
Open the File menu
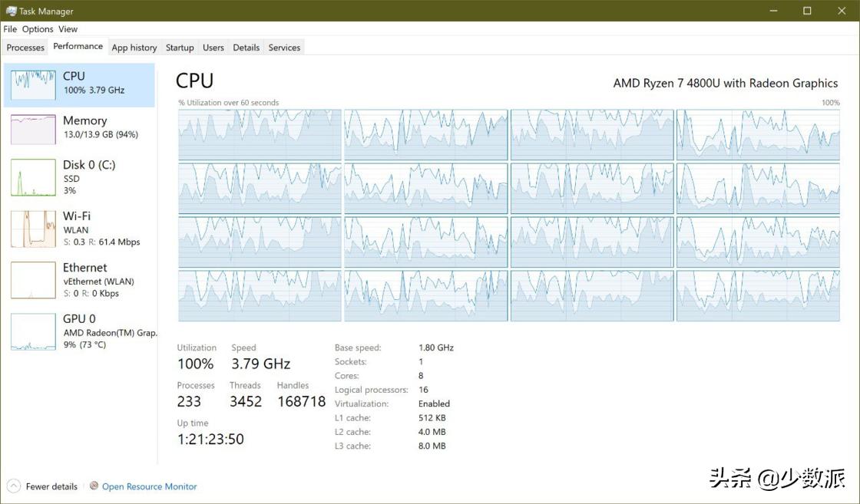[x=10, y=29]
